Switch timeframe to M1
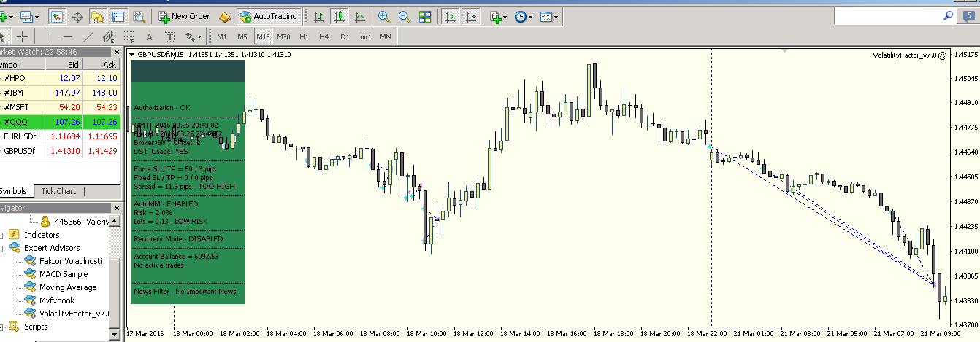980x342 pixels. pos(222,36)
